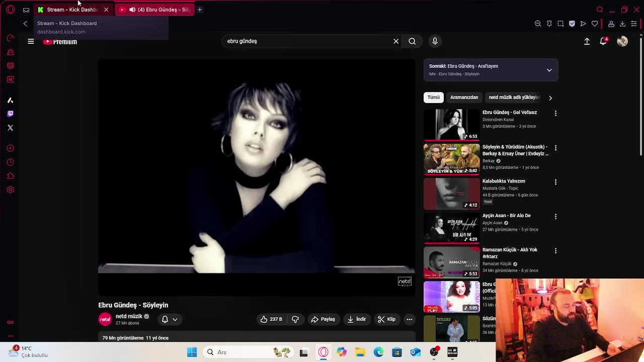Open the Opera main menu logo
Image resolution: width=644 pixels, height=362 pixels.
(x=10, y=10)
